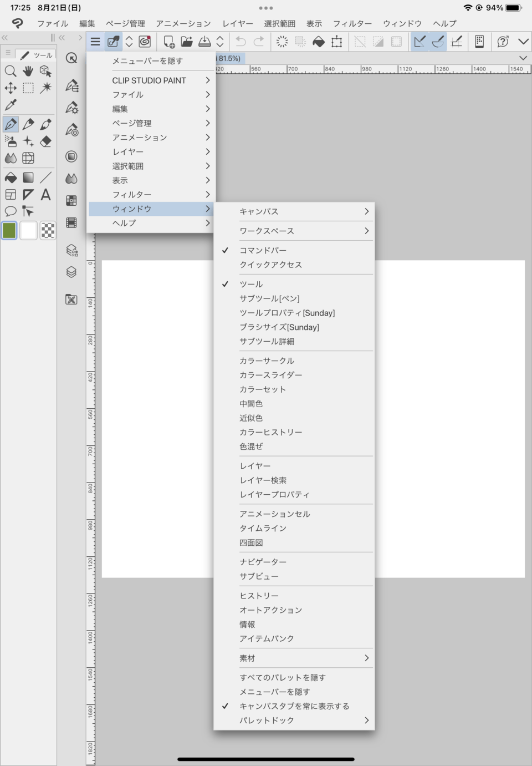This screenshot has height=766, width=532.
Task: Select the Hand move tool
Action: (x=28, y=71)
